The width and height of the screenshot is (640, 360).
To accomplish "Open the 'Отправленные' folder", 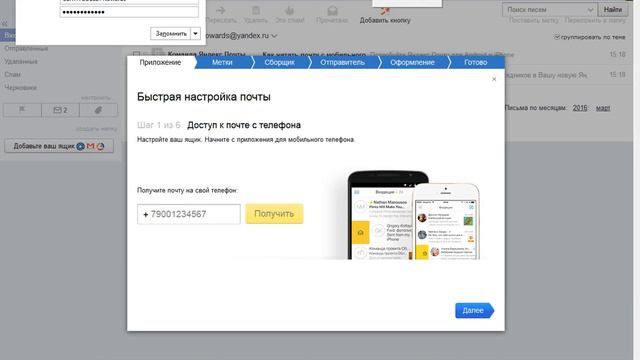I will (26, 48).
